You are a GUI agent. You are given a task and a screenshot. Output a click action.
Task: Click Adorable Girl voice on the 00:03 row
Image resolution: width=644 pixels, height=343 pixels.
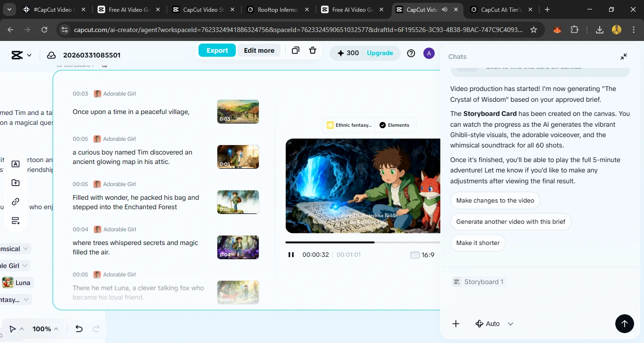tap(115, 94)
